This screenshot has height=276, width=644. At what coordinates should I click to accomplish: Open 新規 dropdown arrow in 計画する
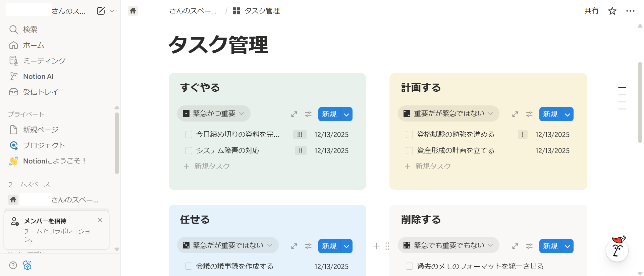click(x=568, y=114)
